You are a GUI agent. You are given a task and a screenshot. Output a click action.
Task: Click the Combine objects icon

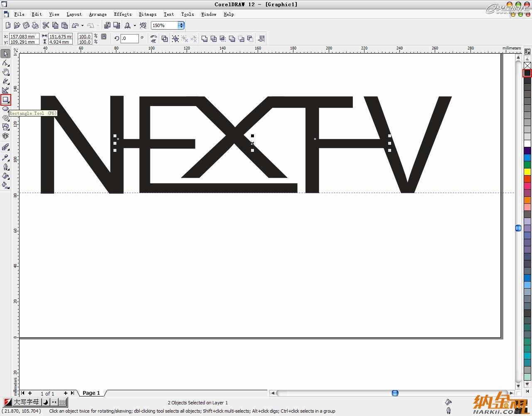(165, 39)
